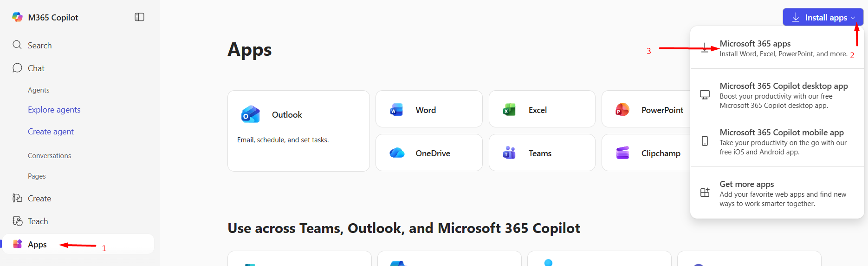Open the Clipchamp app icon
The height and width of the screenshot is (266, 868).
click(622, 153)
